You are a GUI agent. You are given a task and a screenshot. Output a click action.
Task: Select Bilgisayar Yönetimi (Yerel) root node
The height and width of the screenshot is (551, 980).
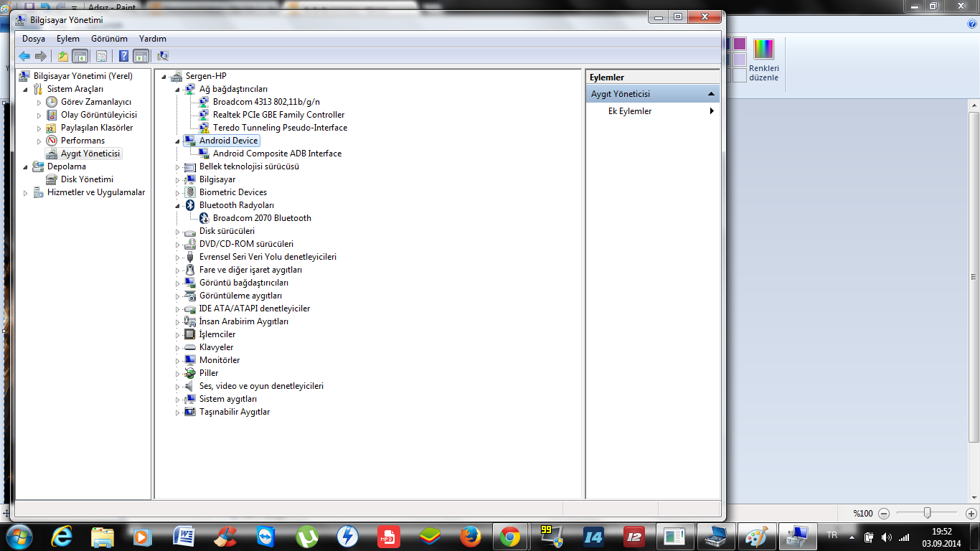click(83, 76)
